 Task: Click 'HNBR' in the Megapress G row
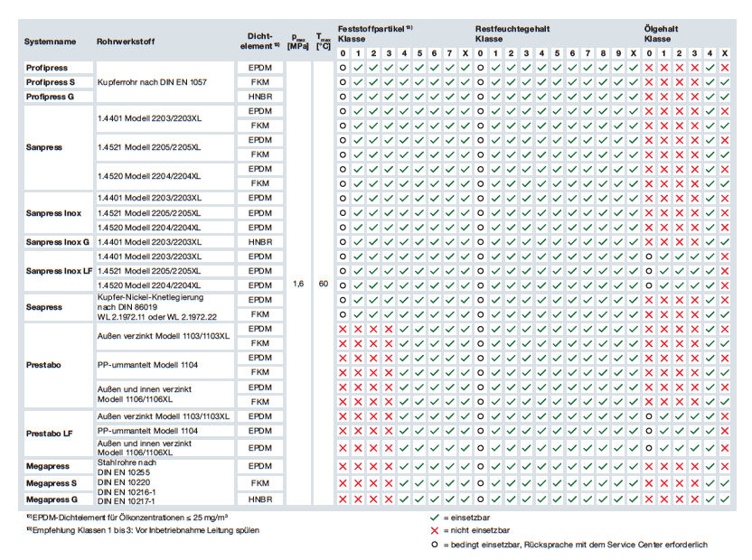[260, 499]
